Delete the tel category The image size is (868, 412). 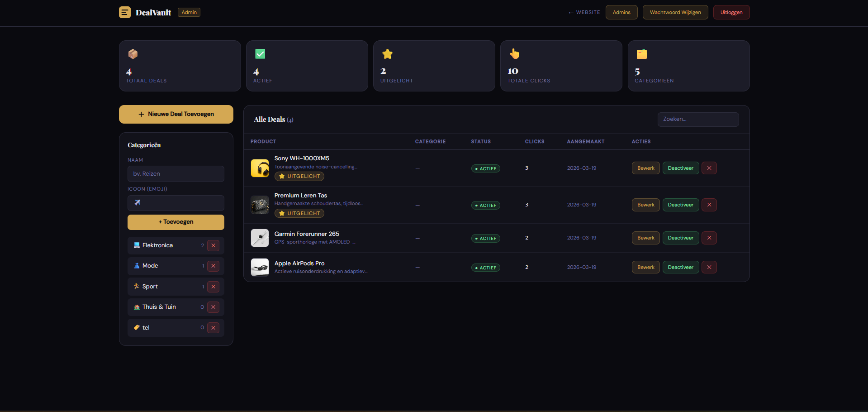click(213, 328)
